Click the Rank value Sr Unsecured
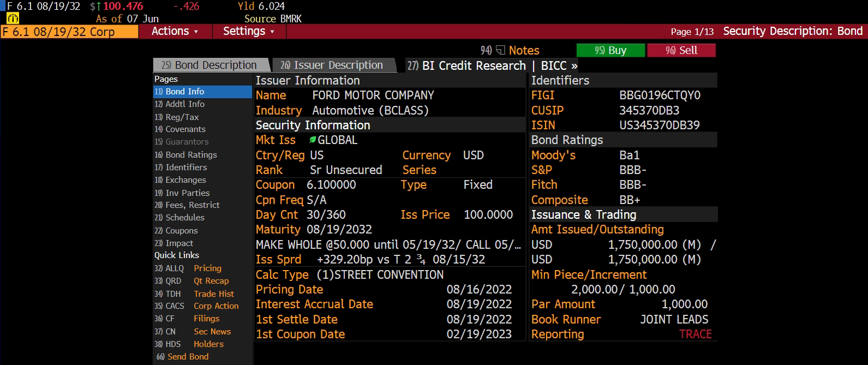The height and width of the screenshot is (365, 868). [346, 170]
